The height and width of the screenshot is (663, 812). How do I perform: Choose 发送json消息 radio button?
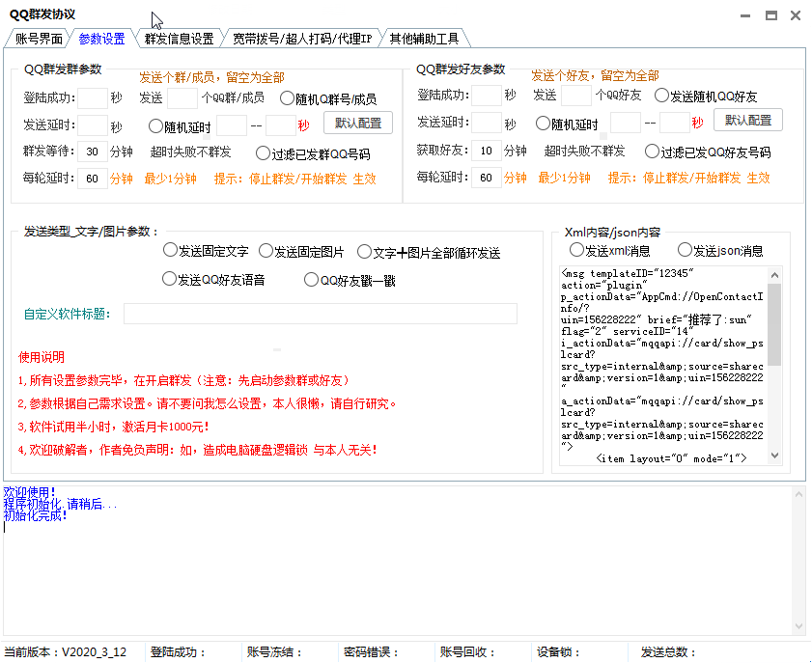pos(720,251)
